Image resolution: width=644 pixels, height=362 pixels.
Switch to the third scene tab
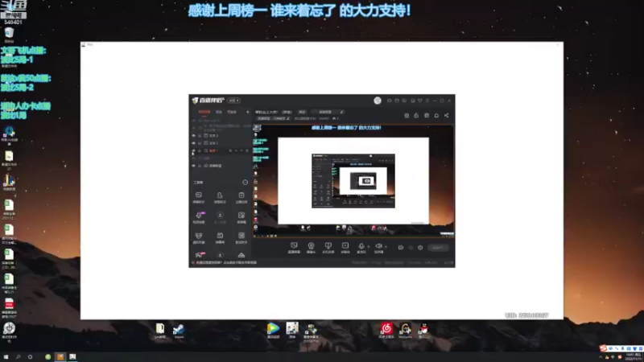232,112
